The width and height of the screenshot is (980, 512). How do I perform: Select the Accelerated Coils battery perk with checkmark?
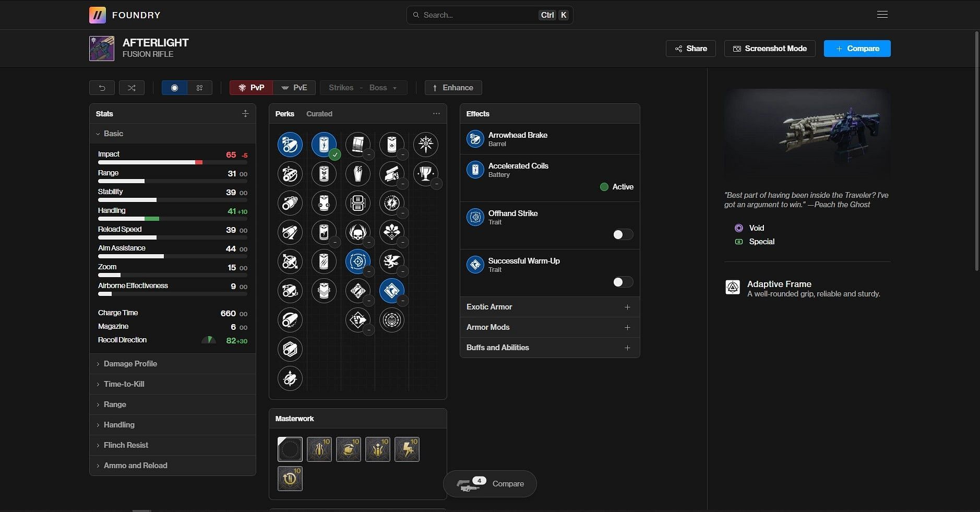coord(324,145)
